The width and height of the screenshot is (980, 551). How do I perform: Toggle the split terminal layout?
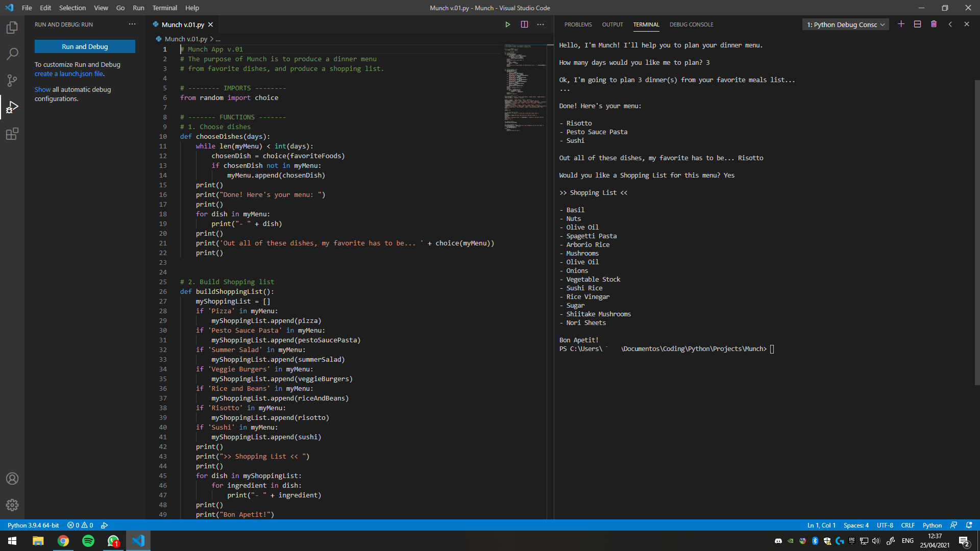(x=917, y=24)
